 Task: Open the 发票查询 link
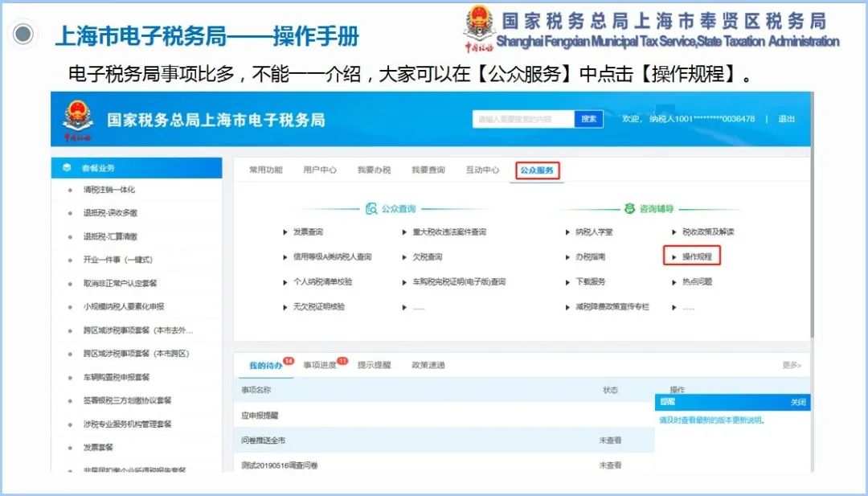308,232
